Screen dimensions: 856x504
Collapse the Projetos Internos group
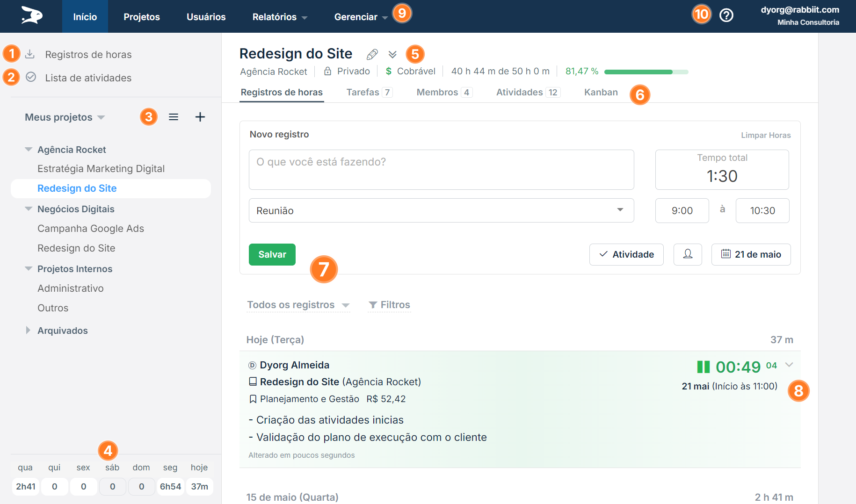coord(29,269)
